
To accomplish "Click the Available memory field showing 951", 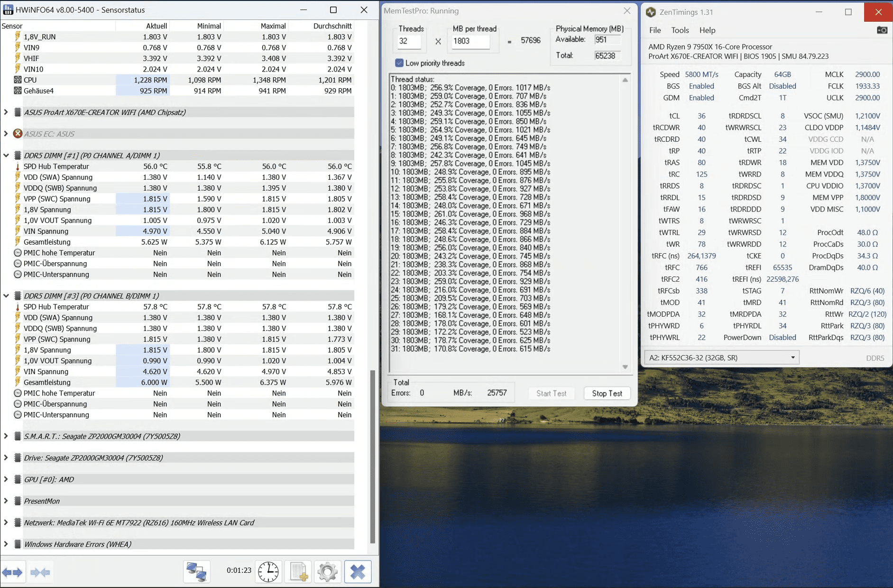I will tap(607, 40).
